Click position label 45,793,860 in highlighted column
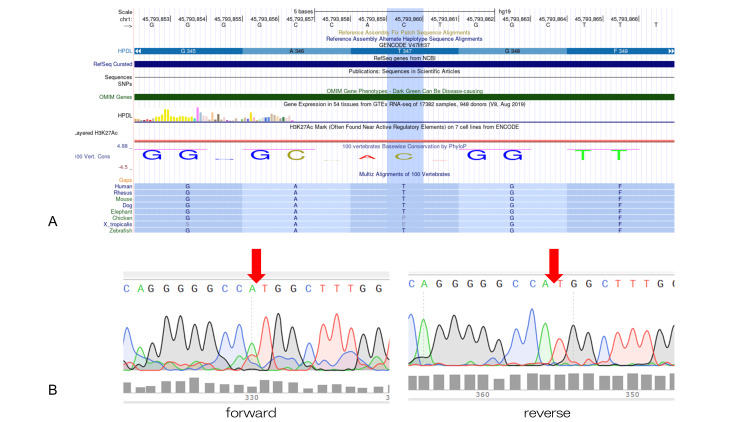The height and width of the screenshot is (422, 750). click(408, 19)
